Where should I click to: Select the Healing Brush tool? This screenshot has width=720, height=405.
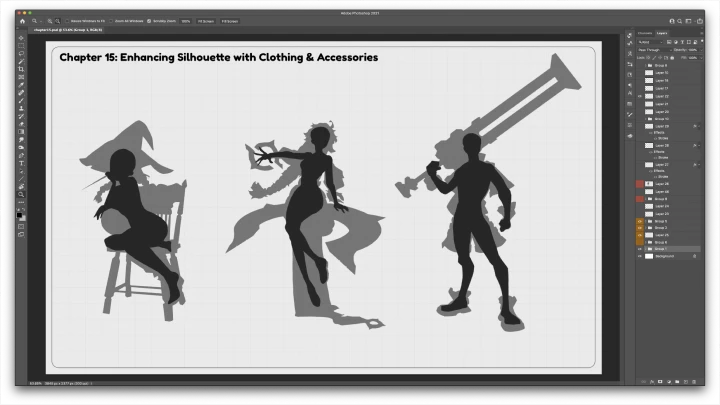(21, 93)
